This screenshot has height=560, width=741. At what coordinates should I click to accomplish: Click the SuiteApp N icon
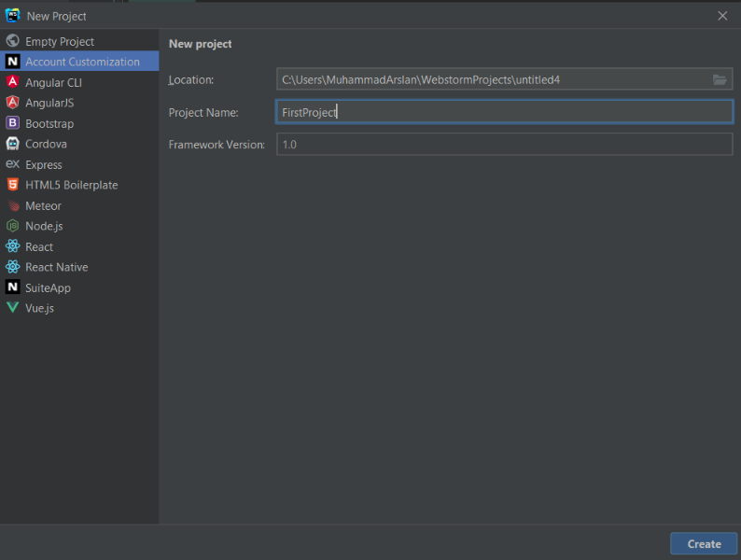[13, 287]
